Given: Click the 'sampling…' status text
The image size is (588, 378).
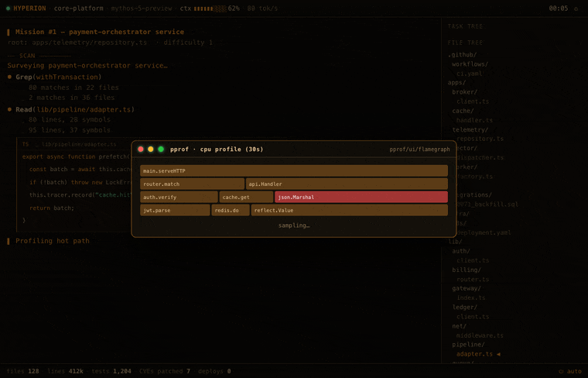Looking at the screenshot, I should pos(294,225).
